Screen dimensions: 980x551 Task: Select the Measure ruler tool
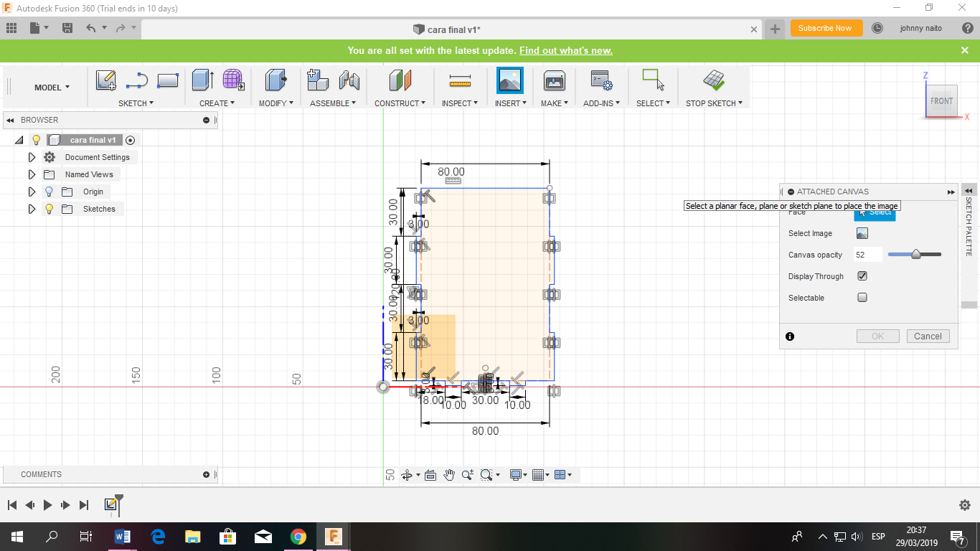[459, 80]
